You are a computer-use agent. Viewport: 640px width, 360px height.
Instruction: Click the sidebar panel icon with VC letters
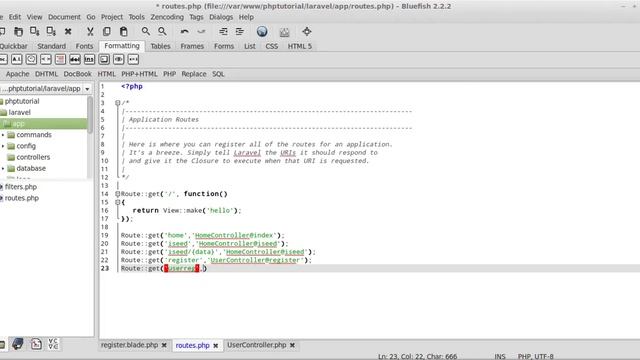pos(53,344)
